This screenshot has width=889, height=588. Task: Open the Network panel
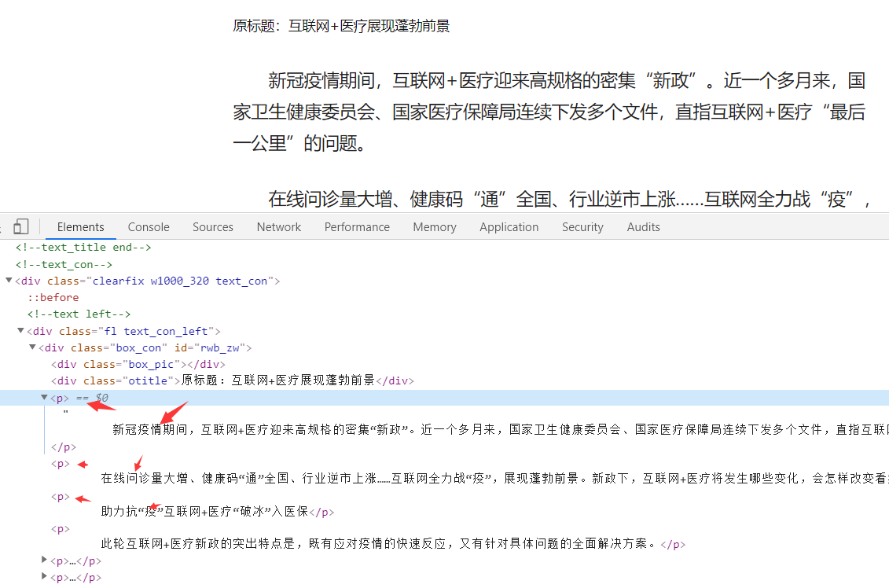278,226
